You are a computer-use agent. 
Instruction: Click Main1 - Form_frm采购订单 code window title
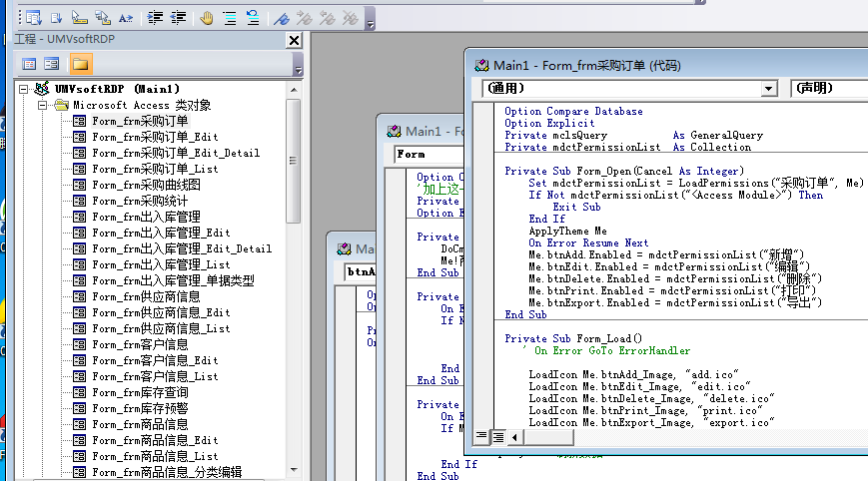586,65
